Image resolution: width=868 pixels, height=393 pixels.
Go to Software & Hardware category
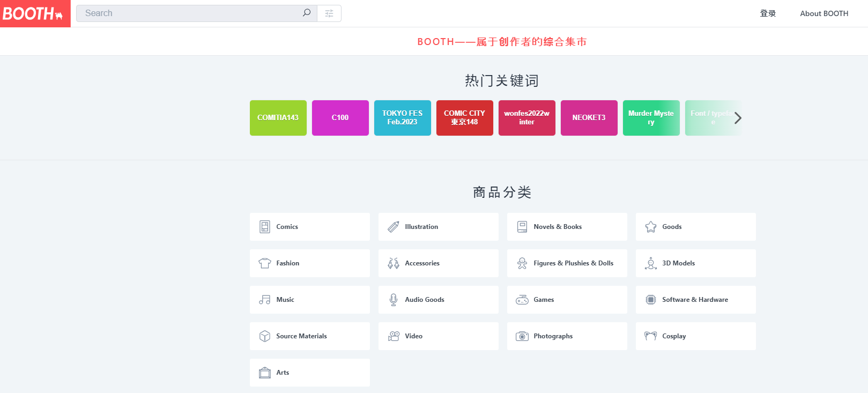point(696,300)
